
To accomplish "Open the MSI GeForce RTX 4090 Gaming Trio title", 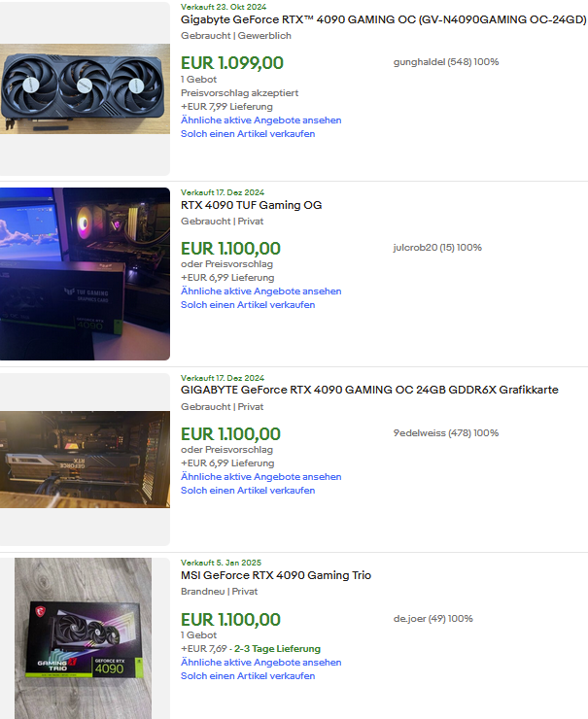I will point(276,575).
